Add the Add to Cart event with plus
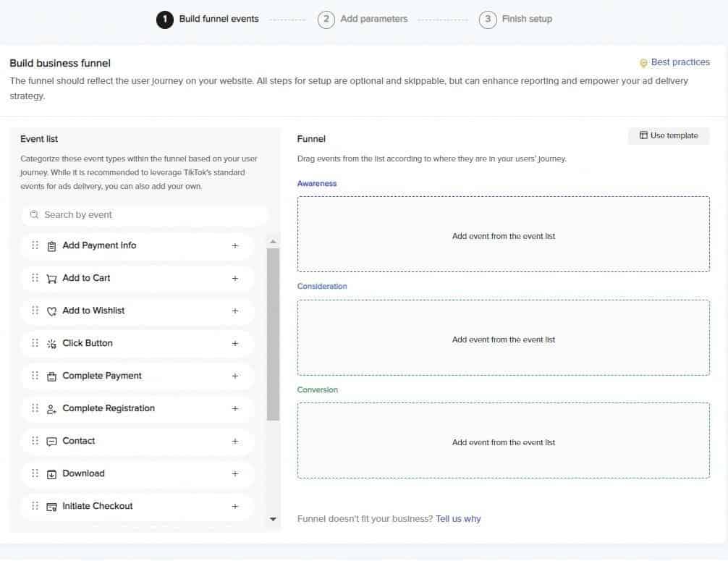 [x=234, y=278]
